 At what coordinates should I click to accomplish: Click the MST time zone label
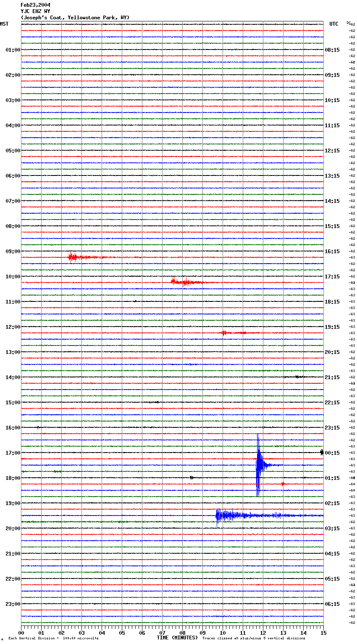(4, 24)
